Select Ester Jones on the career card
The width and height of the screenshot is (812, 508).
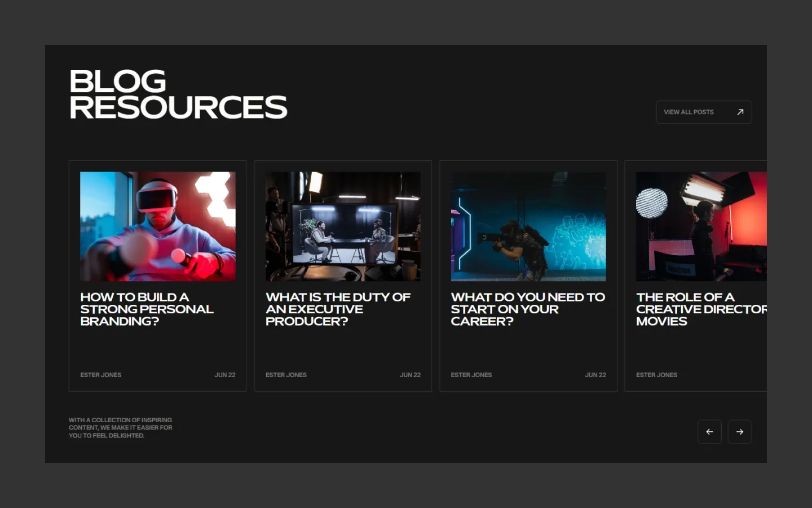(471, 375)
